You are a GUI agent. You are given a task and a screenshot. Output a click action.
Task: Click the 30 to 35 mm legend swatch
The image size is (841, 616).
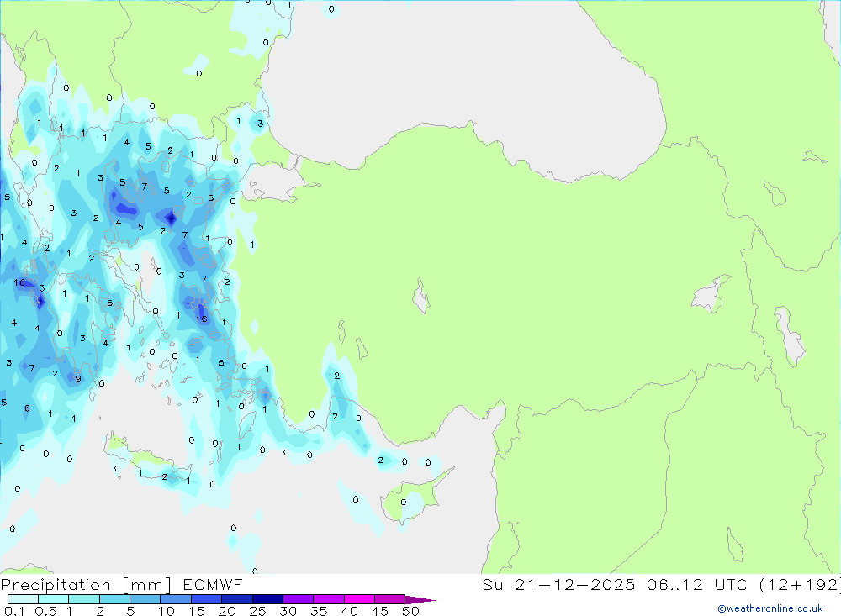[x=299, y=599]
